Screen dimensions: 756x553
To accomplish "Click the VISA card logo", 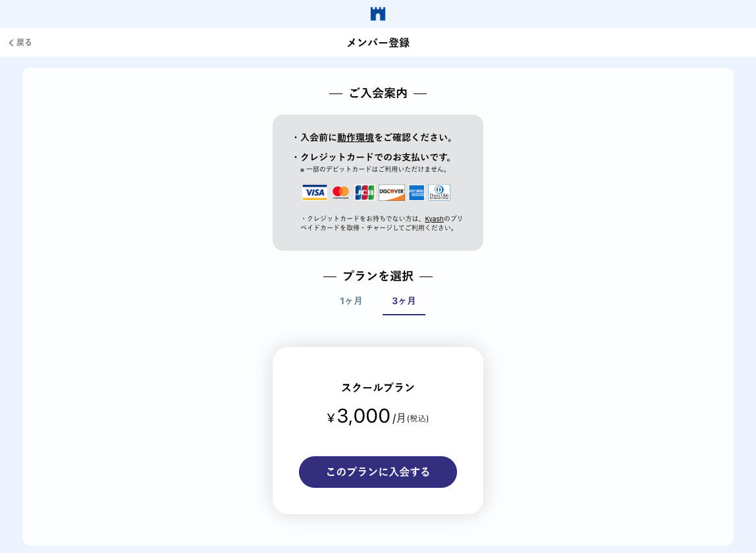I will [x=315, y=192].
